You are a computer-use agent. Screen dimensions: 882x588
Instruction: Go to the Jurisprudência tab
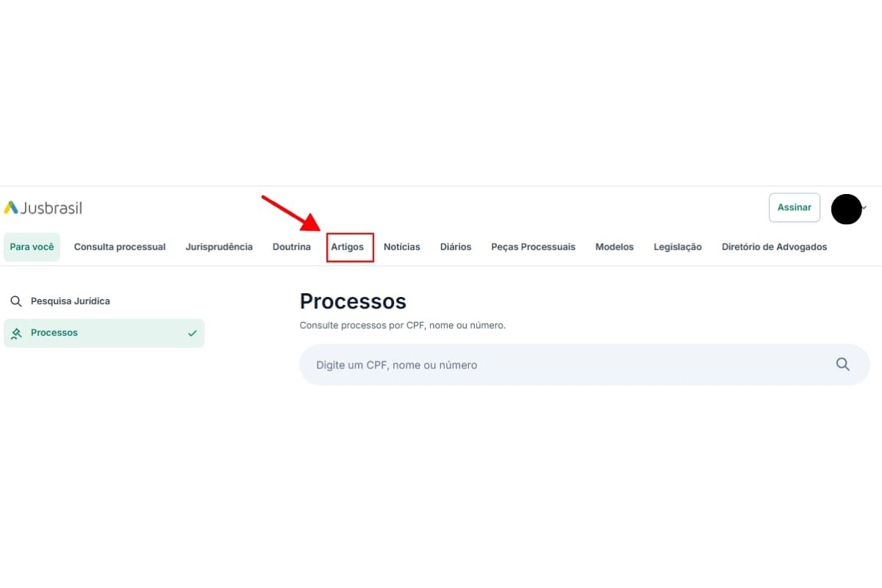pyautogui.click(x=219, y=247)
